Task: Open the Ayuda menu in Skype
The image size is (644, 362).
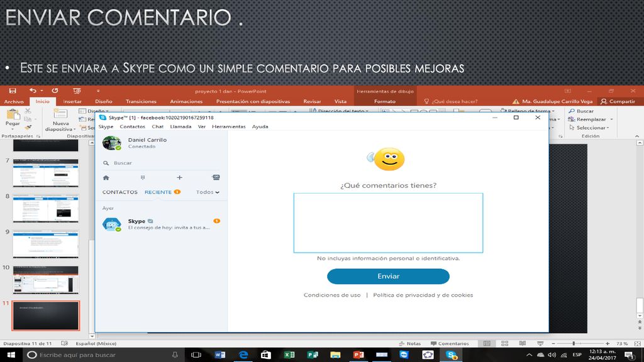Action: pos(260,126)
